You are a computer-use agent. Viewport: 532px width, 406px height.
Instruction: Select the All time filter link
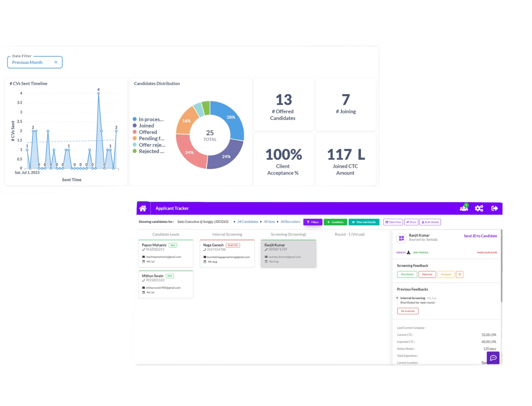[x=270, y=222]
